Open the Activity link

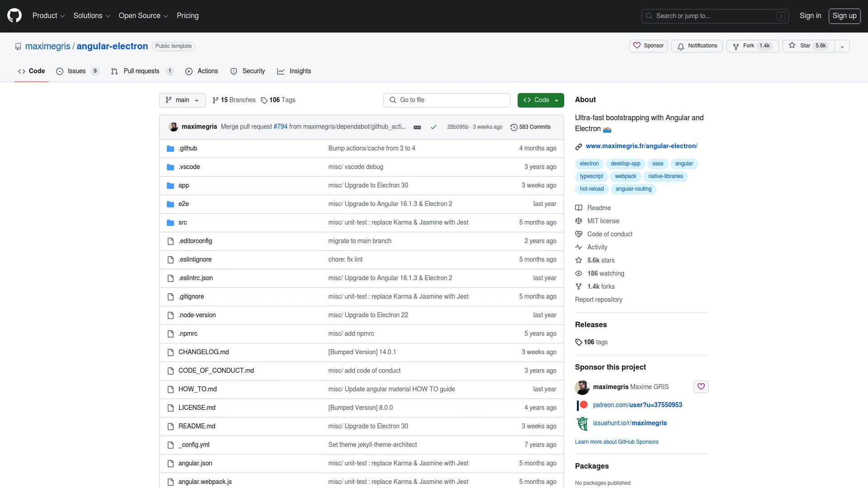click(x=591, y=248)
